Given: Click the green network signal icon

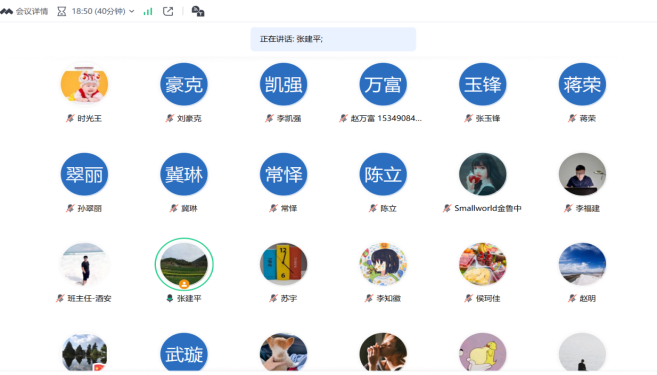Looking at the screenshot, I should pos(147,12).
